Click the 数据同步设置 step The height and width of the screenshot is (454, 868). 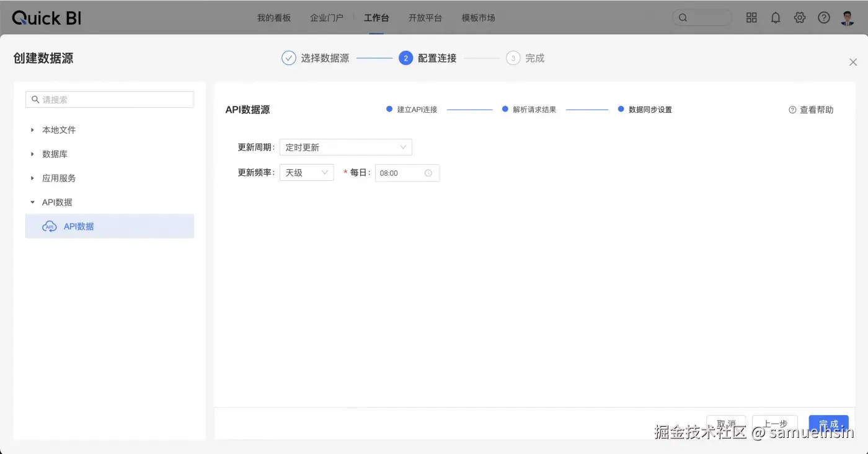pos(645,110)
